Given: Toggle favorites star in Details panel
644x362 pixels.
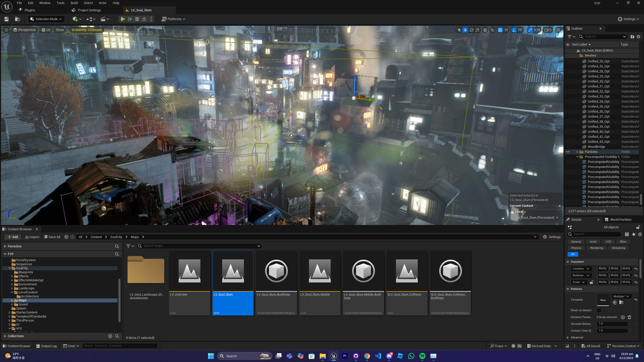Looking at the screenshot, I should (634, 234).
